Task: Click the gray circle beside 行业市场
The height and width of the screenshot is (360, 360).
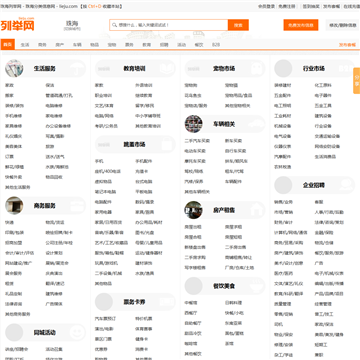Action: 283,68
